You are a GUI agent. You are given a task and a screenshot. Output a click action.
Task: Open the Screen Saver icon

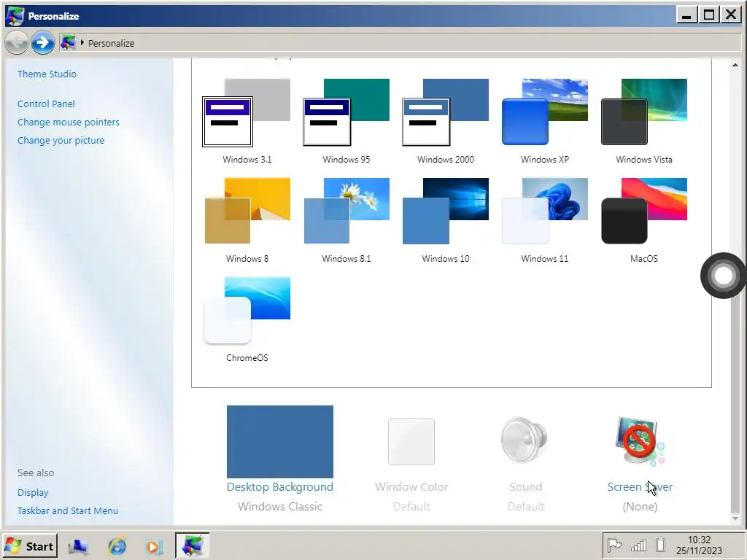click(639, 441)
